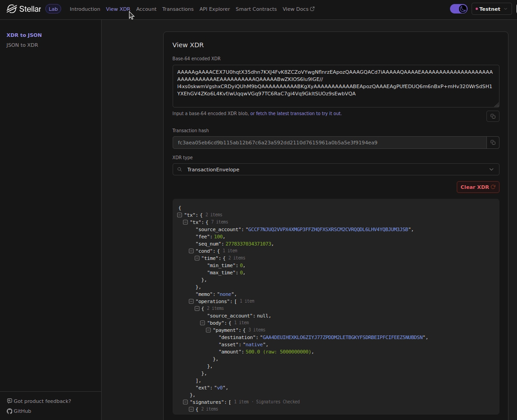
Task: Click inside the Base-64 encoded XDR textarea
Action: tap(335, 86)
